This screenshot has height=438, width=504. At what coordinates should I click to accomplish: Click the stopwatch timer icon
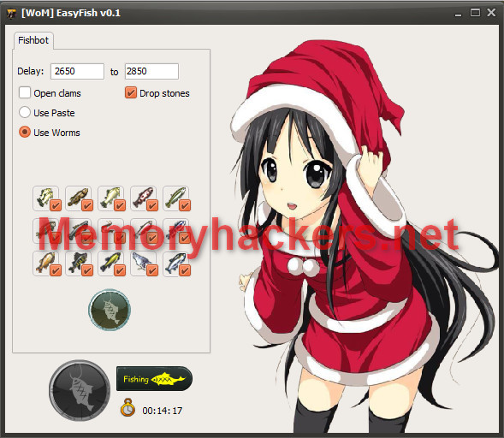click(127, 408)
